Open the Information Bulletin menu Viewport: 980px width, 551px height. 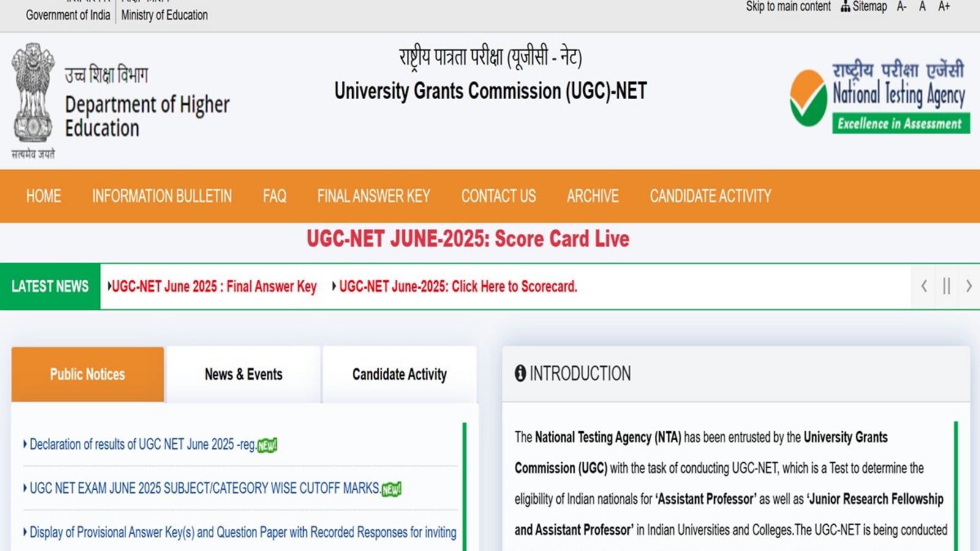pyautogui.click(x=162, y=196)
